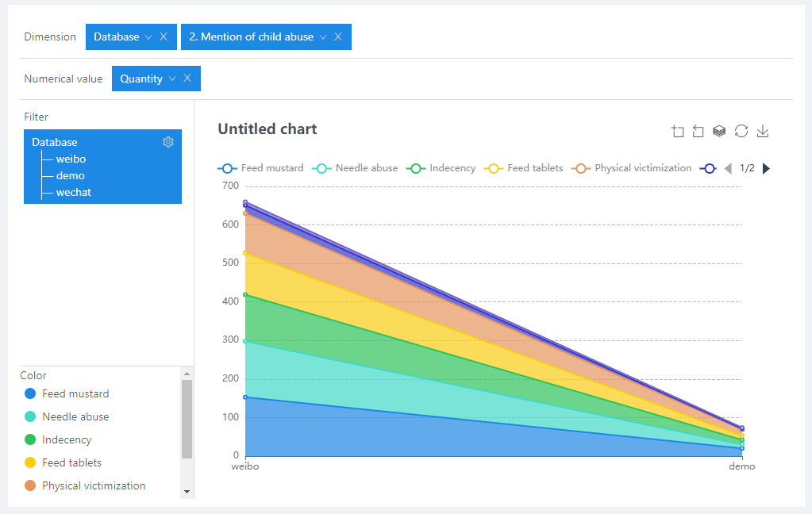Click the stacked layers chart icon
812x514 pixels.
coord(719,132)
